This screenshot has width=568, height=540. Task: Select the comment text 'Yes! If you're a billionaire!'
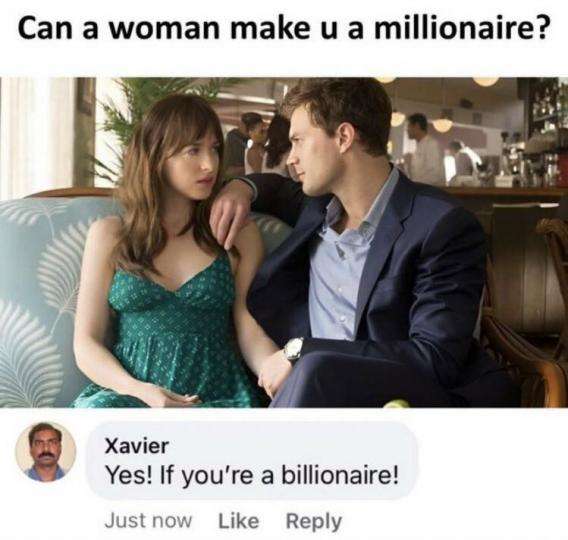pyautogui.click(x=252, y=475)
